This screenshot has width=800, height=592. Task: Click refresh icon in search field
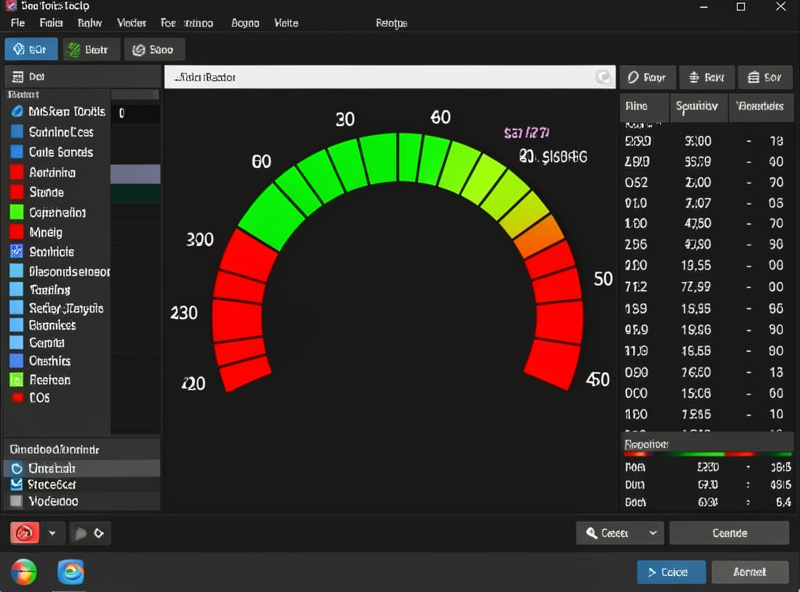click(603, 77)
